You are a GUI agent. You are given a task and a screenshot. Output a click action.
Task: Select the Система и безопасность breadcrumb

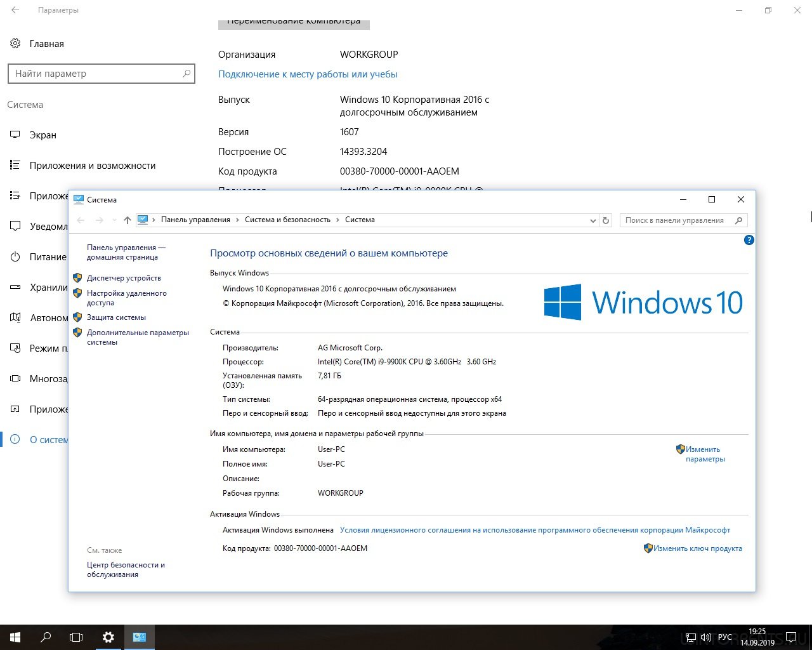click(287, 220)
